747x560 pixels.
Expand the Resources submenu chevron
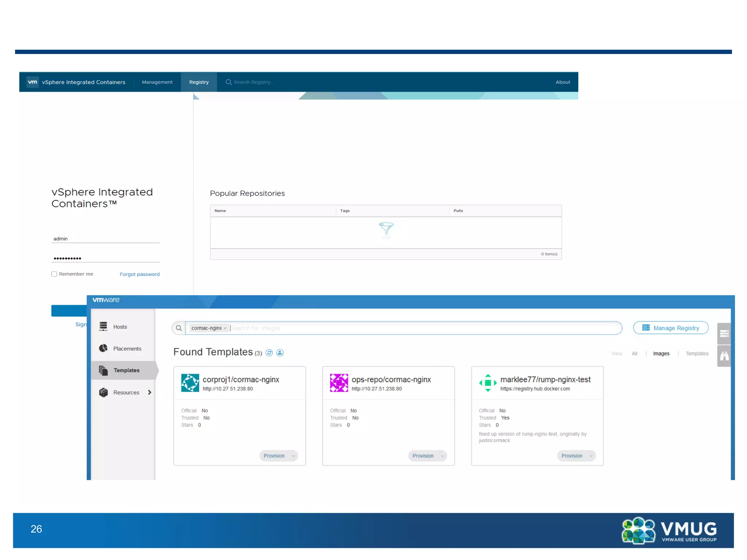click(150, 392)
